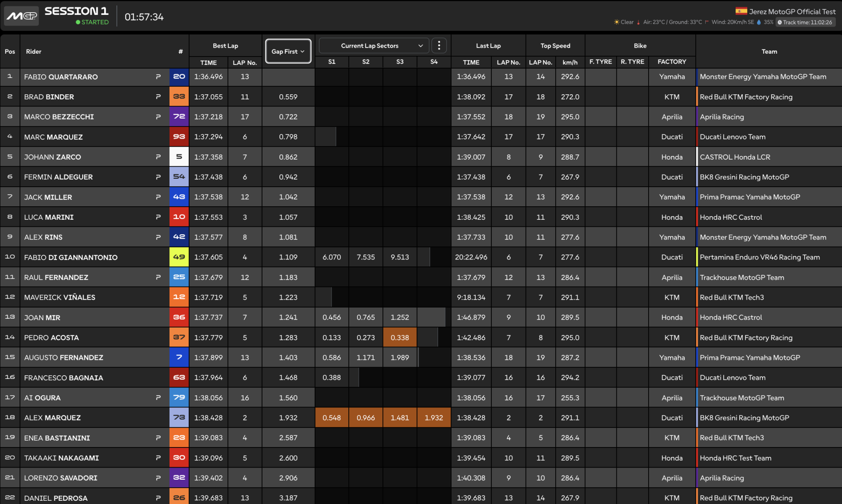Click the humidity droplet icon
Image resolution: width=842 pixels, height=504 pixels.
pyautogui.click(x=759, y=22)
